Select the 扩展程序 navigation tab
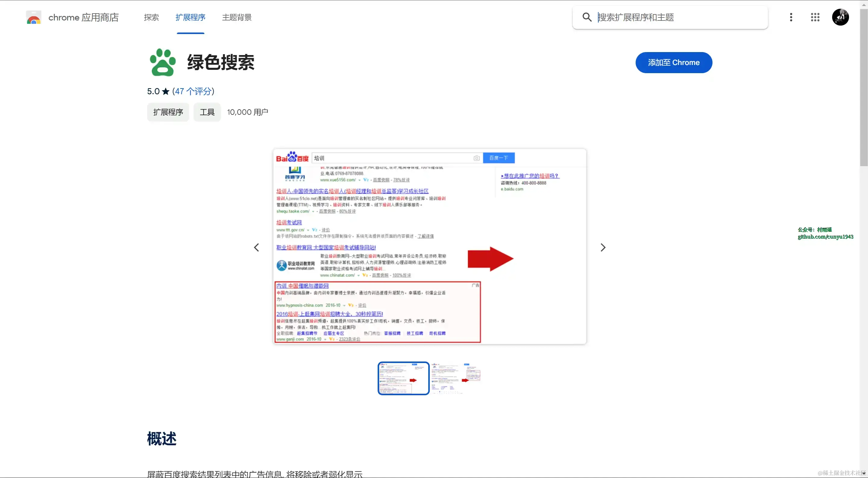The height and width of the screenshot is (478, 868). pyautogui.click(x=190, y=17)
